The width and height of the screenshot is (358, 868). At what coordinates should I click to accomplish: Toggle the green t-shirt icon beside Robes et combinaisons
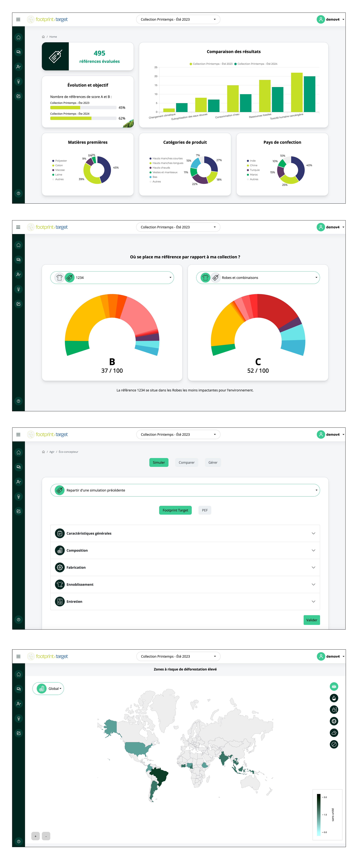coord(205,278)
